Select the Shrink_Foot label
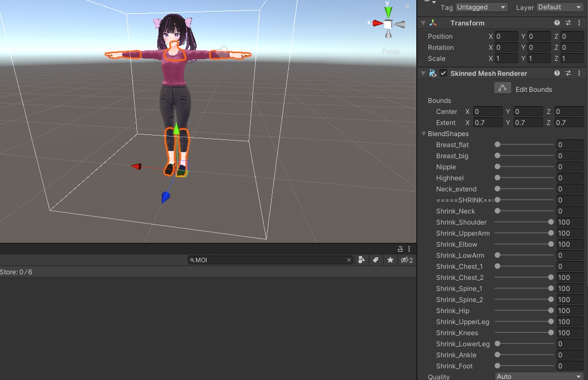588x380 pixels. tap(454, 366)
